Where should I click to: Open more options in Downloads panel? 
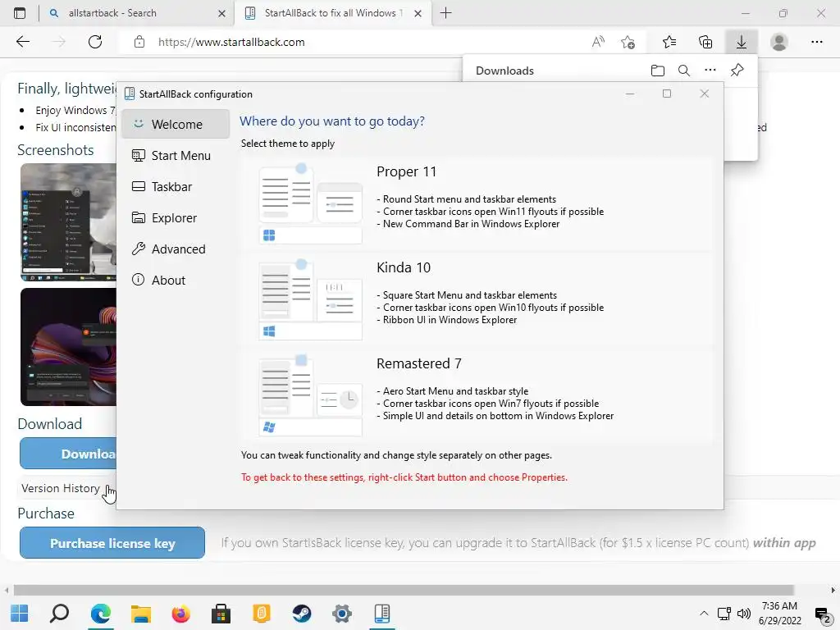pos(710,71)
